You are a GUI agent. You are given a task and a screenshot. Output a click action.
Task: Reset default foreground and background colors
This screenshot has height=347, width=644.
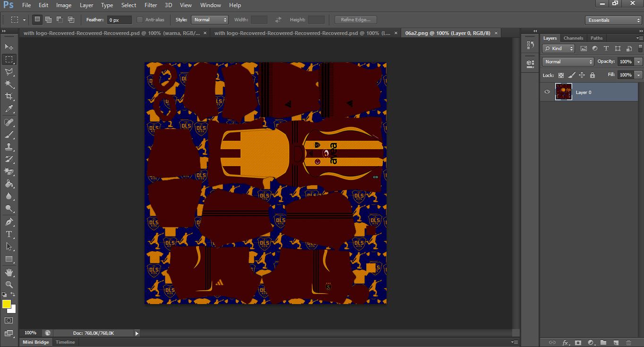[5, 294]
